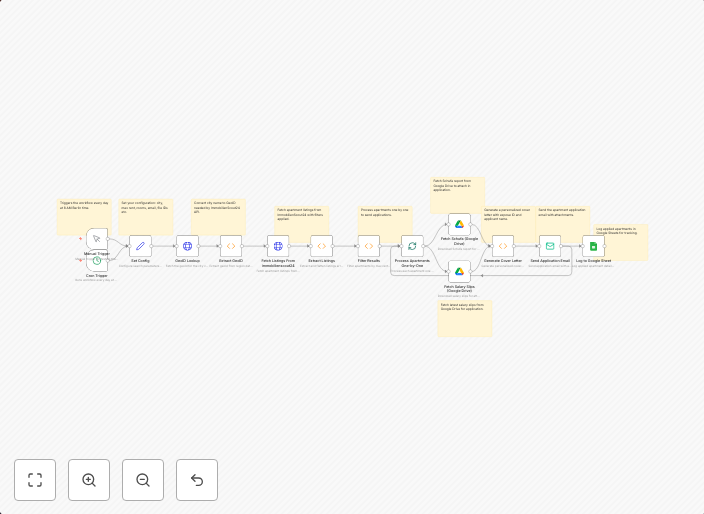Select Process Apartments One-by-One loop node

412,246
